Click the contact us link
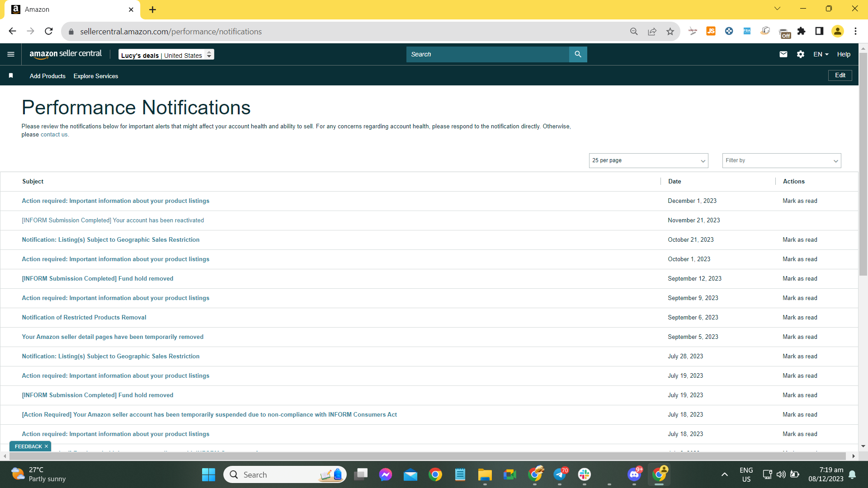Screen dimensions: 868x488 click(x=54, y=135)
